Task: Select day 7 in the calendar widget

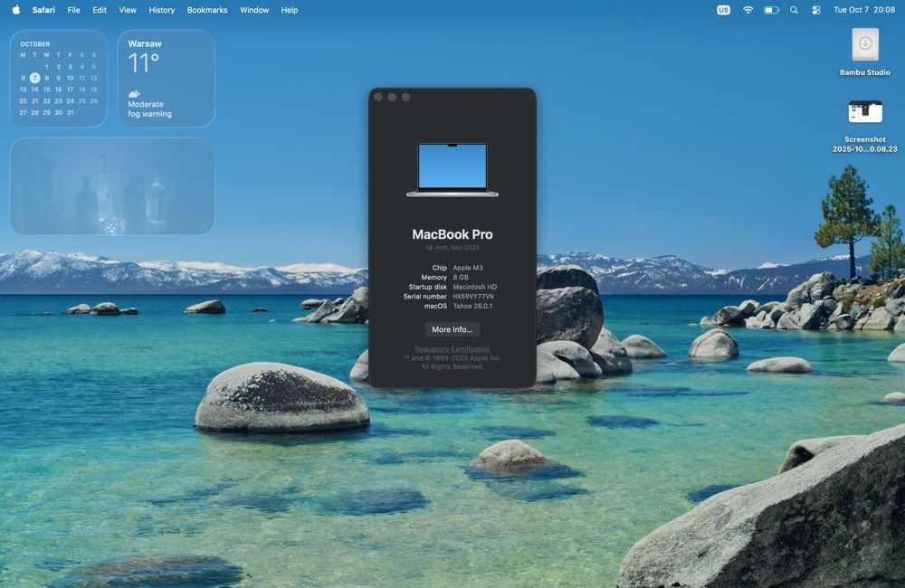Action: coord(34,78)
